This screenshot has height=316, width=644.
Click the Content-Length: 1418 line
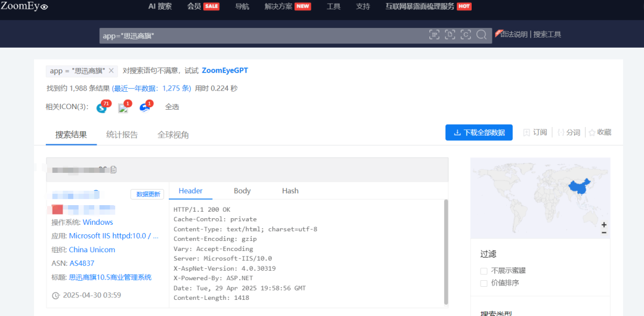click(211, 298)
